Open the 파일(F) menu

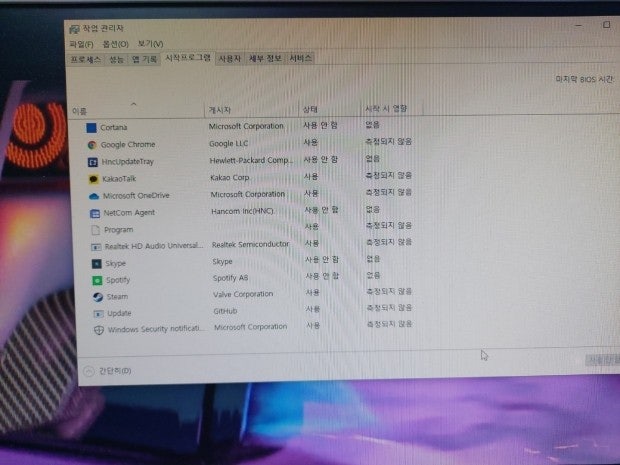[81, 44]
